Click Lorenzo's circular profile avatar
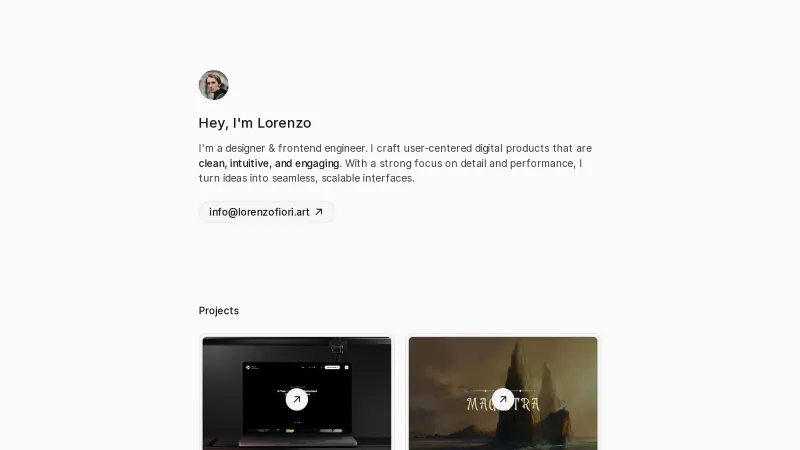Image resolution: width=800 pixels, height=450 pixels. [x=213, y=85]
